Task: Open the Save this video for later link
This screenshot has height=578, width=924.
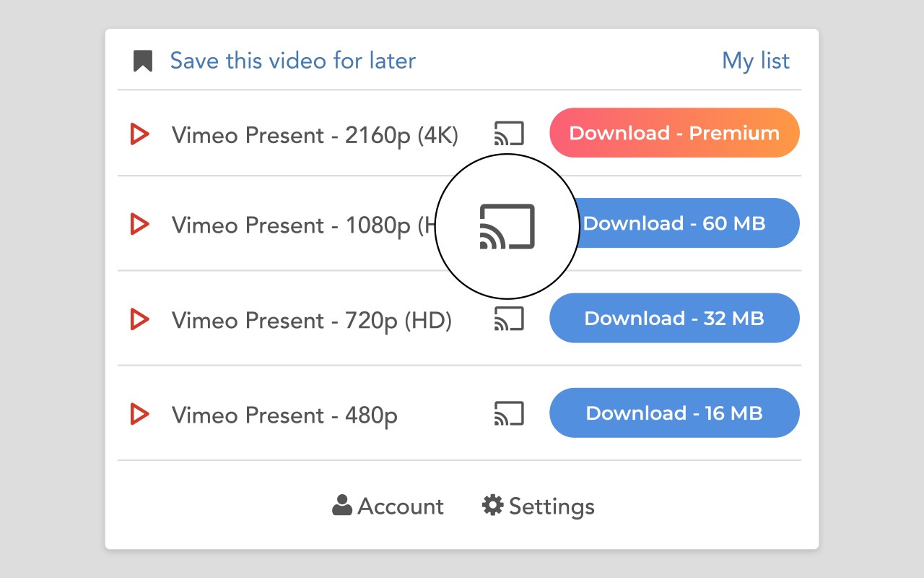Action: click(x=292, y=61)
